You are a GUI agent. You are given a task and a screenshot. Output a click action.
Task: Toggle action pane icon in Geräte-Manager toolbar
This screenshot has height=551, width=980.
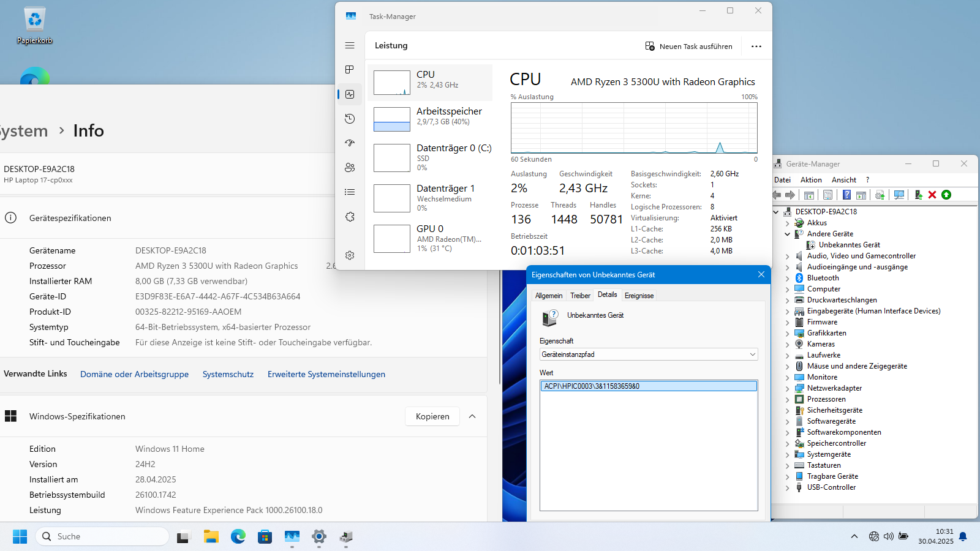[x=861, y=195]
